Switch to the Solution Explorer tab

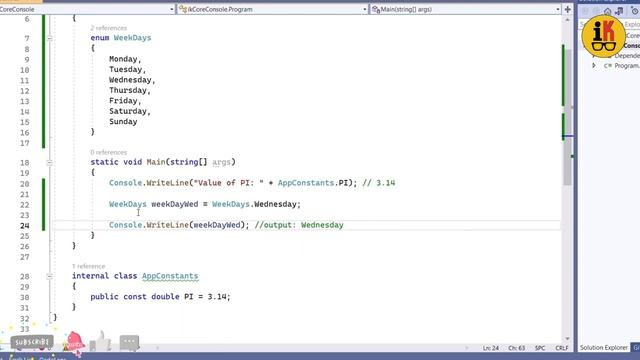point(604,347)
